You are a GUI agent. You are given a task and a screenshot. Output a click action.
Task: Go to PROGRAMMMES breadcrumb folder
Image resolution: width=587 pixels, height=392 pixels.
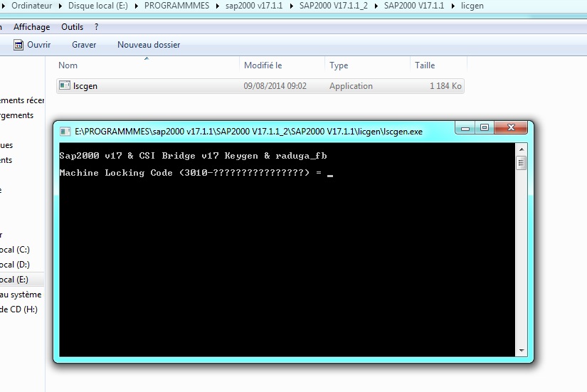[176, 6]
